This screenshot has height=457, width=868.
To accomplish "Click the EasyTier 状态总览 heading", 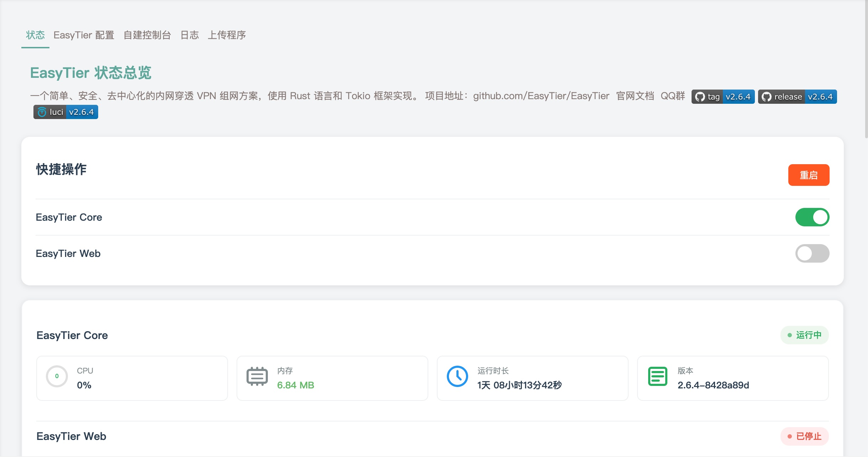I will 91,73.
